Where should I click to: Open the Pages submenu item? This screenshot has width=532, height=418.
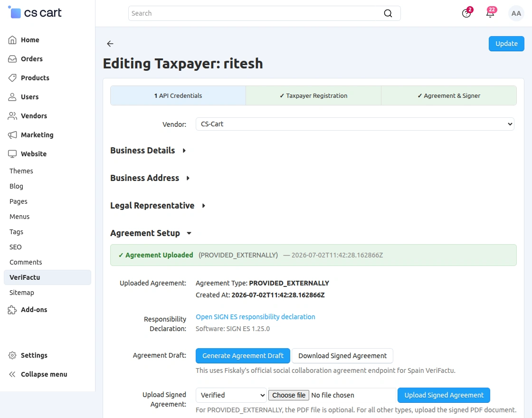tap(19, 201)
